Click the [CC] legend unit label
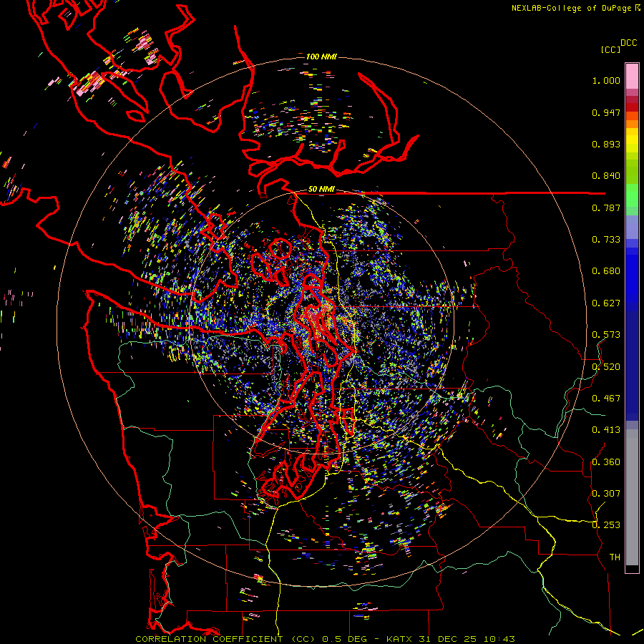Screen dimensions: 644x644 point(610,49)
